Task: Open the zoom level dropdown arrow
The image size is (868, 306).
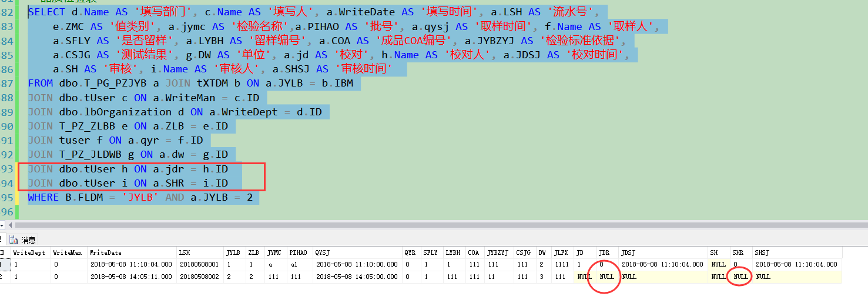Action: point(2,225)
